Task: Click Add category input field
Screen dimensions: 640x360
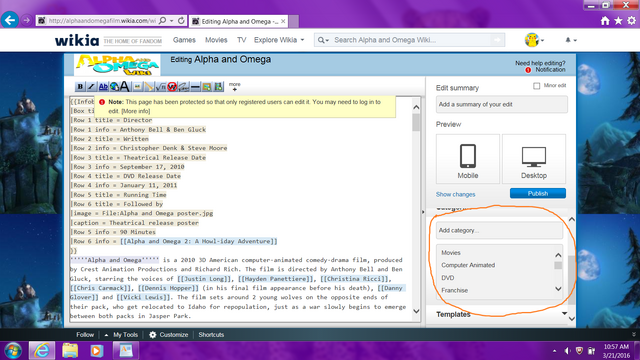Action: [x=499, y=231]
